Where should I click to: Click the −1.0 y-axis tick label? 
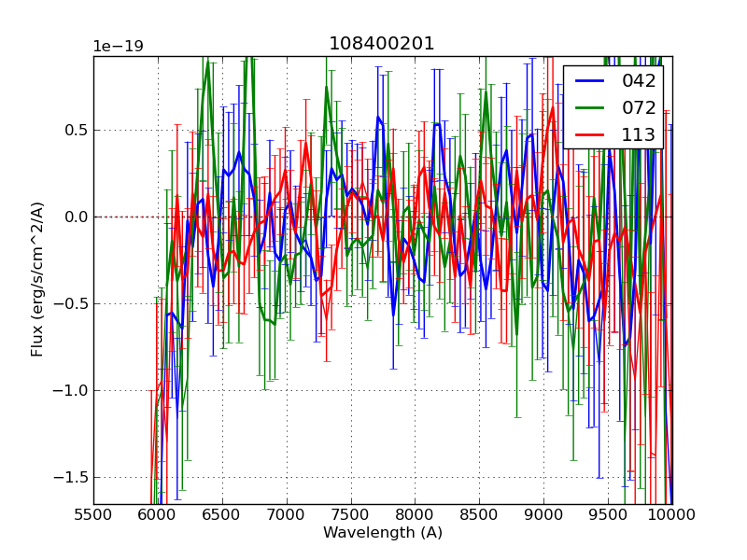click(68, 390)
